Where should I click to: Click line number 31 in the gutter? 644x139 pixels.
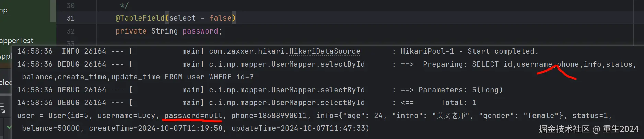coord(71,18)
